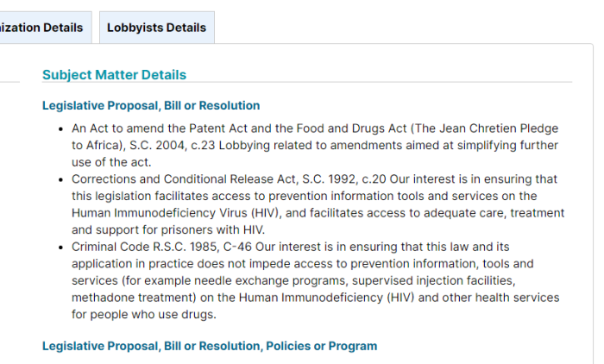Click the Human Immunodeficiency Virus (HIV) text

(x=176, y=213)
